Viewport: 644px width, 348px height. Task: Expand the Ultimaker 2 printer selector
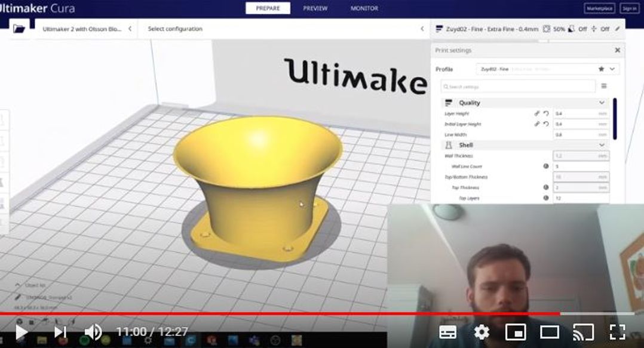(x=86, y=29)
